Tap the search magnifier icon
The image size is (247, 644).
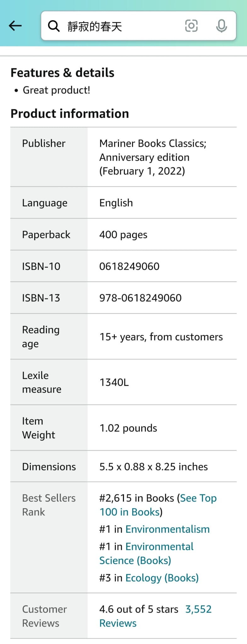(53, 26)
